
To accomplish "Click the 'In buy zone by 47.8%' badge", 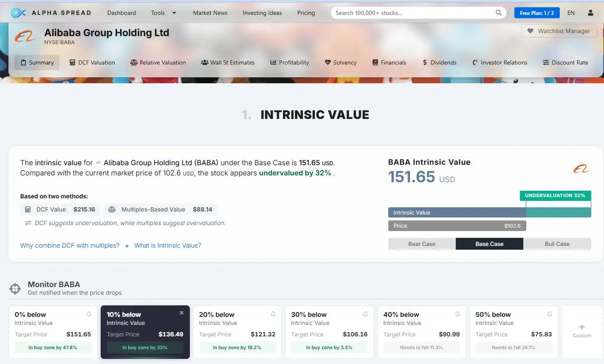I will tap(53, 347).
